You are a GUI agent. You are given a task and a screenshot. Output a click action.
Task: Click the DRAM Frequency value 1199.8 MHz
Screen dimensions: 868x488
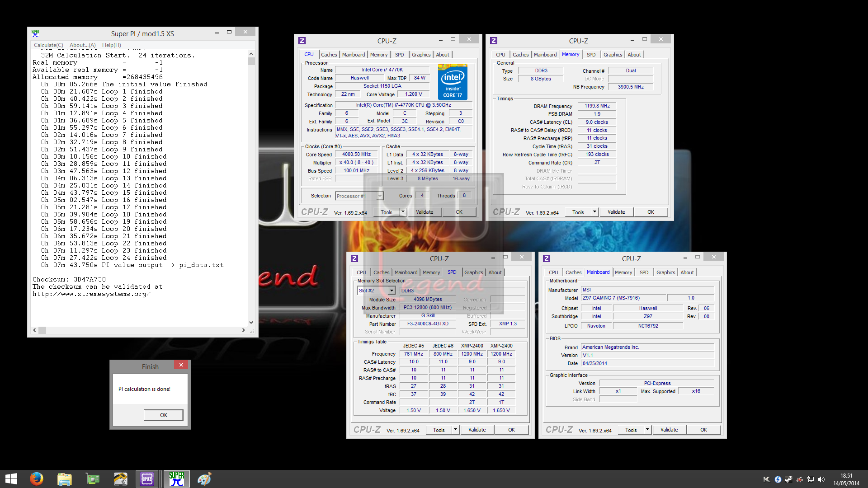point(597,106)
